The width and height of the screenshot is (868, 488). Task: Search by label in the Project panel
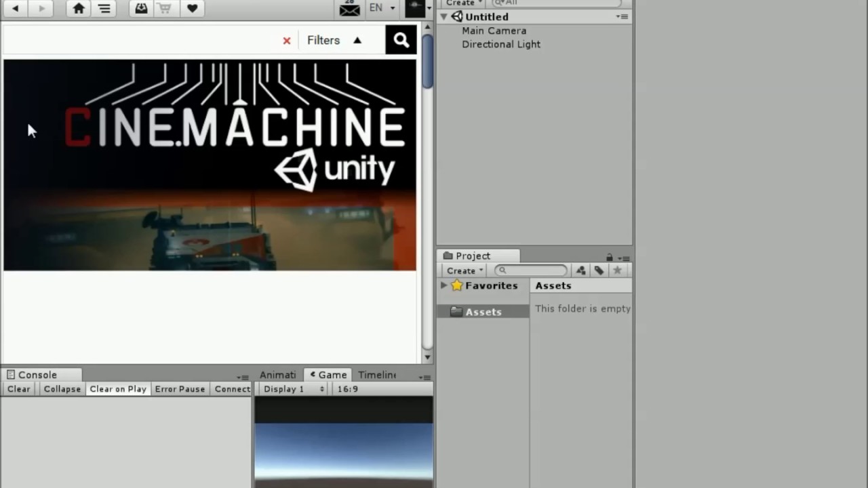599,270
